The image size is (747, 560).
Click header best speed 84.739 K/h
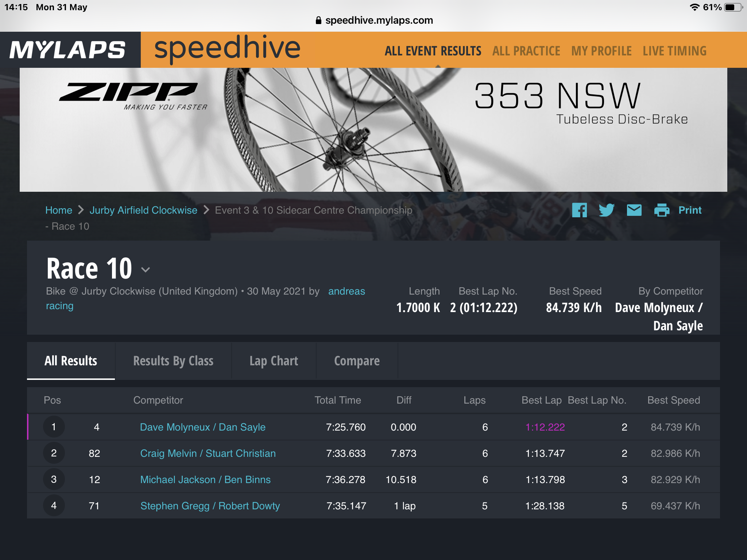tap(574, 308)
